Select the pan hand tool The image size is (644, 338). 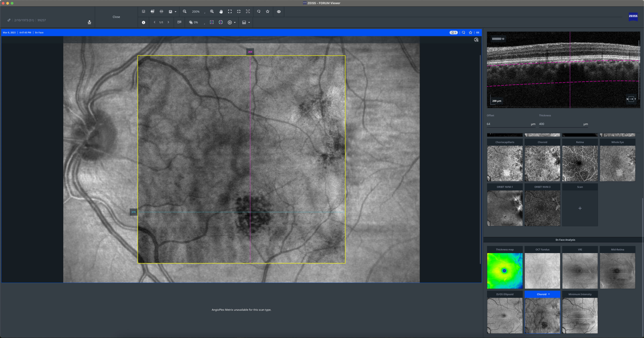(x=221, y=12)
